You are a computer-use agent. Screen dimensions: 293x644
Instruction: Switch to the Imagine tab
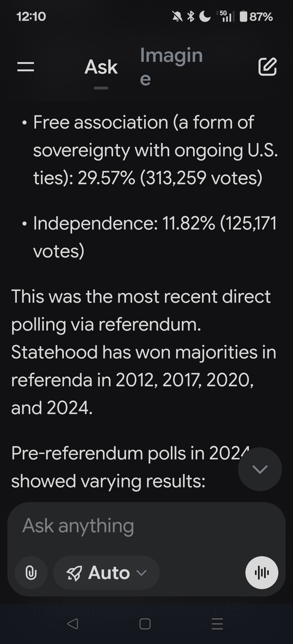171,67
